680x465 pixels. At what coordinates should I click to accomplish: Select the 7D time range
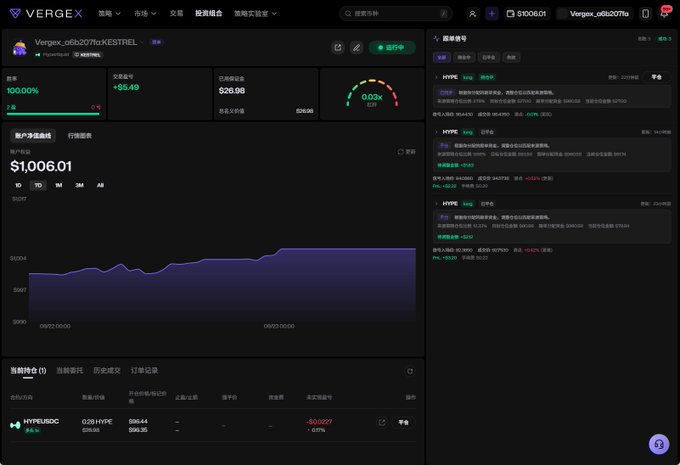click(38, 185)
